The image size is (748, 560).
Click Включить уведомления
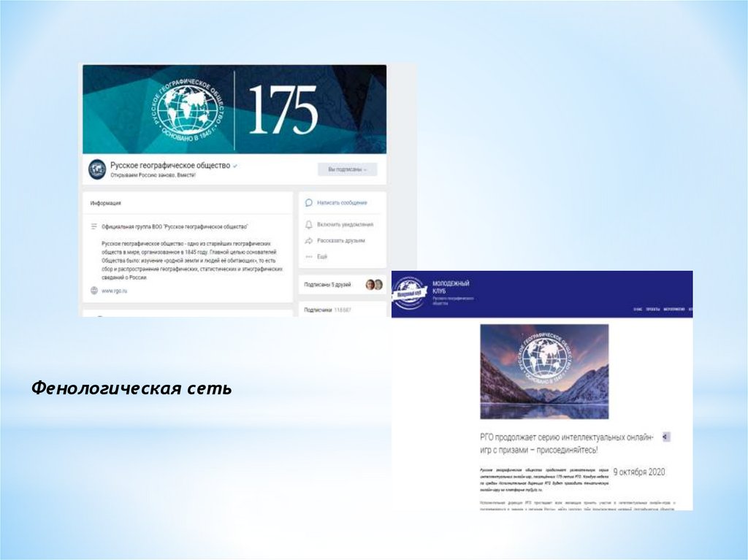point(345,224)
